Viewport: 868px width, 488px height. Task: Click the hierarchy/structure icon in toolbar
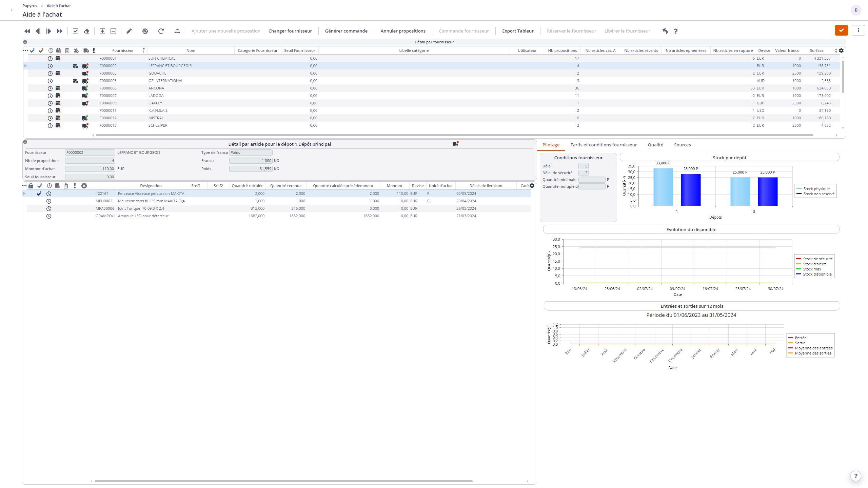[x=177, y=31]
